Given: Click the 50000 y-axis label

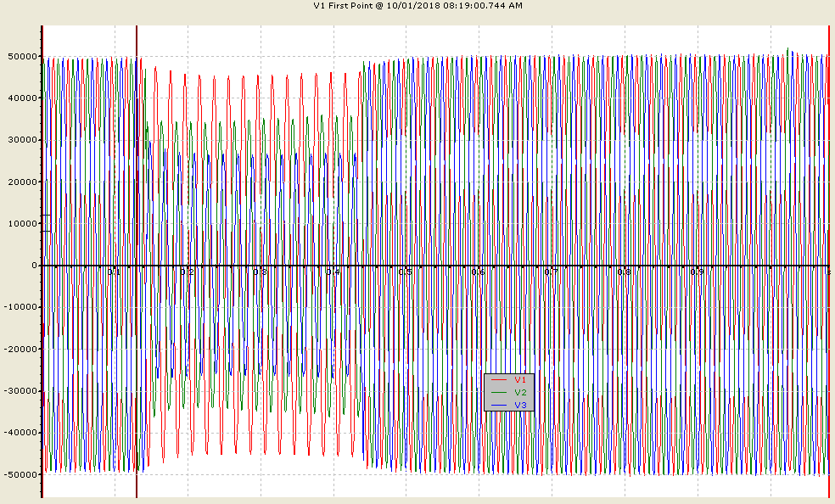Looking at the screenshot, I should click(22, 56).
